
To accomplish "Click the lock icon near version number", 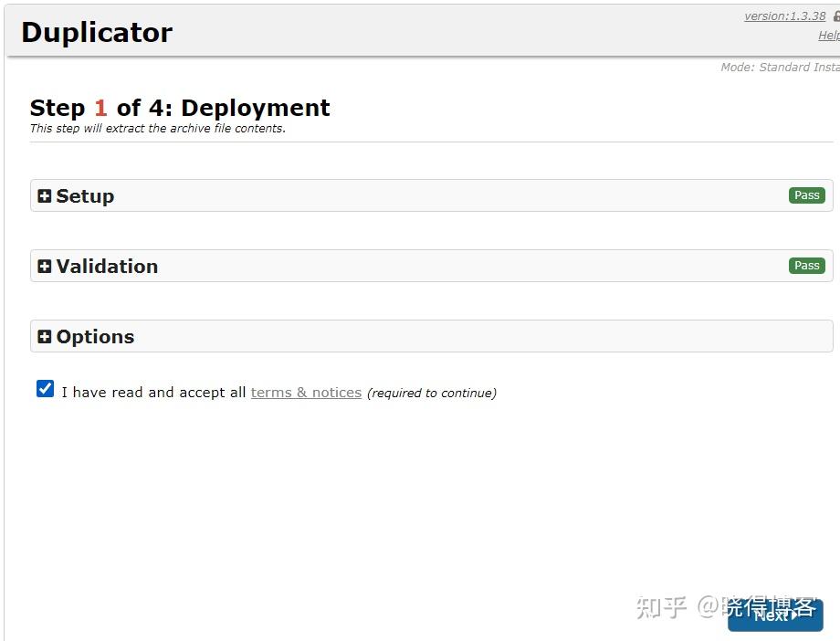I will (836, 16).
